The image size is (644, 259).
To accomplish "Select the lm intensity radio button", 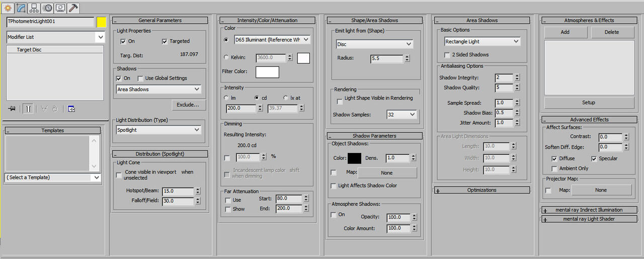I will 226,98.
